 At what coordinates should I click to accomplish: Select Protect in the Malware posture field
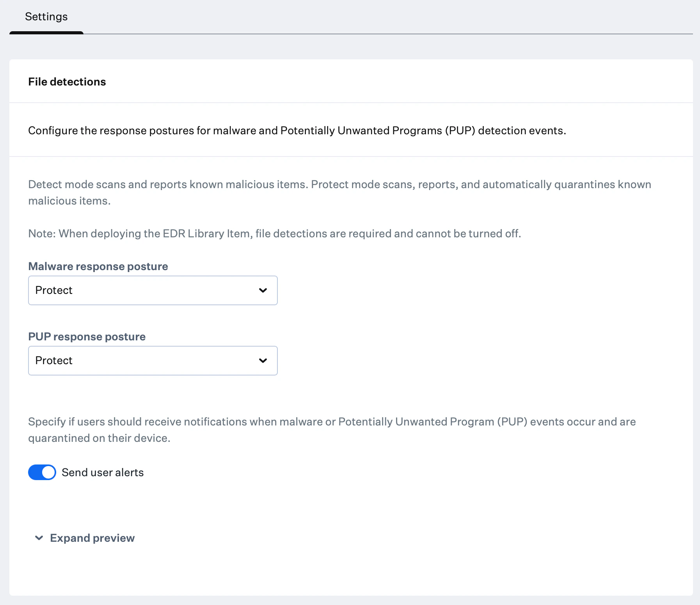pos(153,290)
